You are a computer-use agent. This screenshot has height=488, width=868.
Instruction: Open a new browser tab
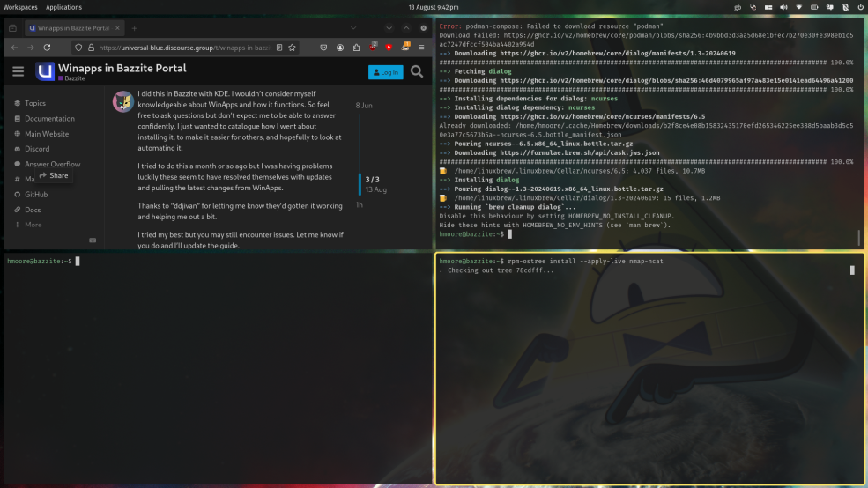coord(134,28)
